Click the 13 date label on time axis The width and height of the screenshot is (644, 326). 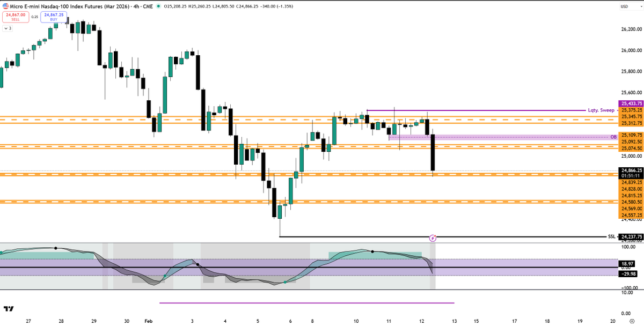[455, 320]
